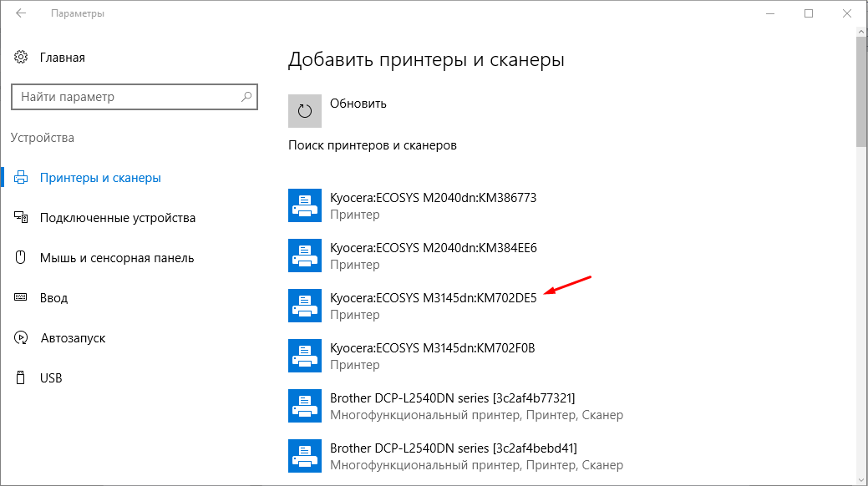Screen dimensions: 868x486
Task: Open the Главная home settings page
Action: 62,58
